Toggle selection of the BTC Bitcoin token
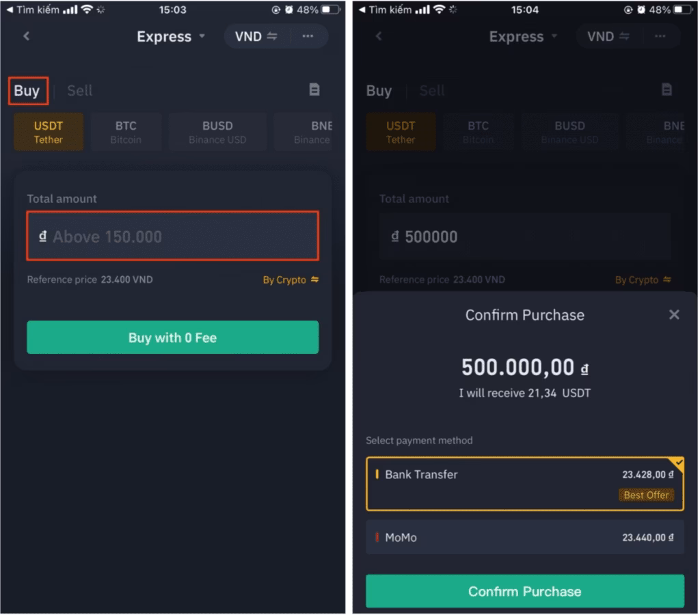 pyautogui.click(x=126, y=131)
